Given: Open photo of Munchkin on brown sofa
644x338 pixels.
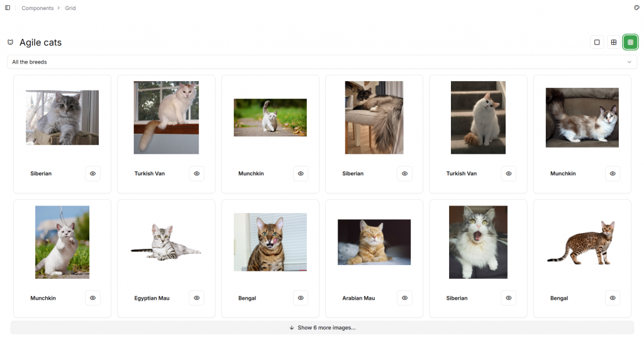Looking at the screenshot, I should click(x=582, y=117).
